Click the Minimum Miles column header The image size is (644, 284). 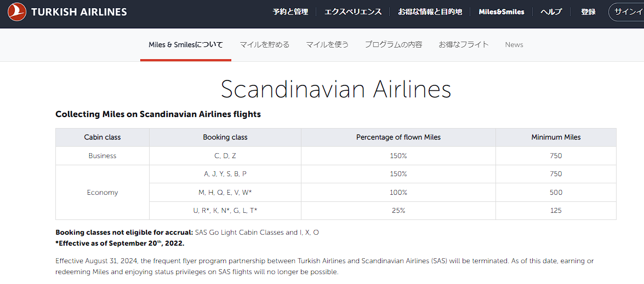pos(556,137)
